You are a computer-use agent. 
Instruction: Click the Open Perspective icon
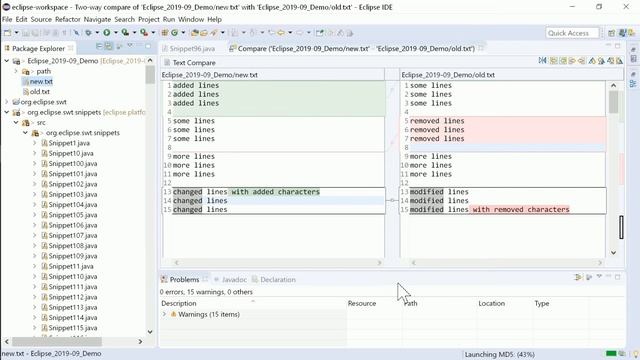611,33
